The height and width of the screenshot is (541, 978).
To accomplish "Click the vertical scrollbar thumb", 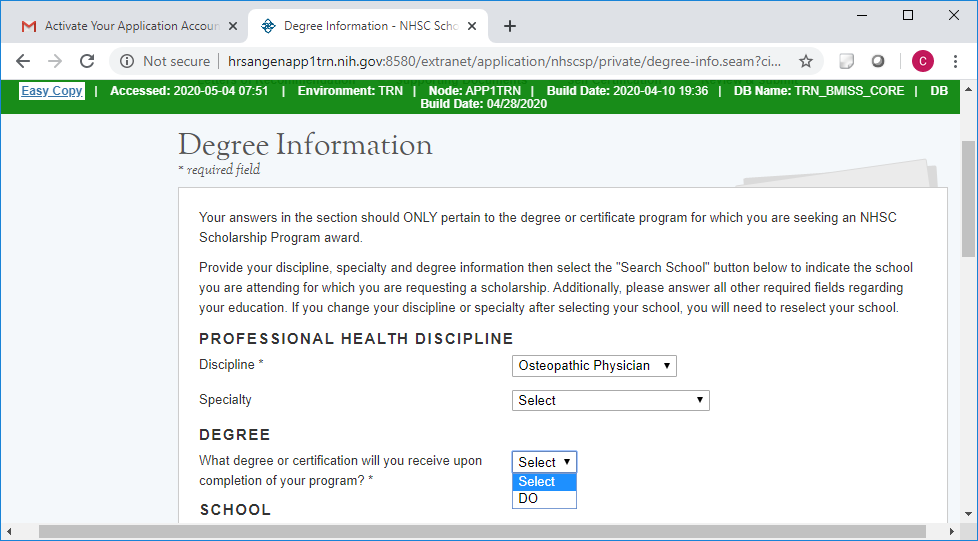I will point(968,198).
